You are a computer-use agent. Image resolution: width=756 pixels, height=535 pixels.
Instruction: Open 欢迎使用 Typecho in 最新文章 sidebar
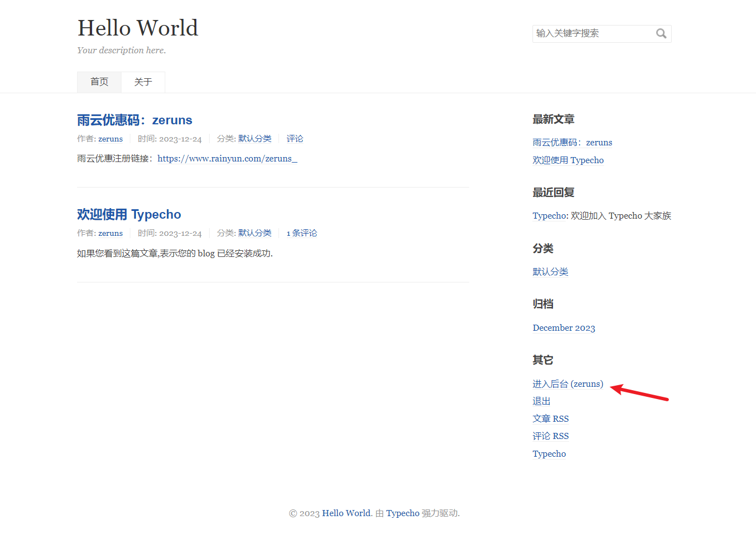(x=568, y=160)
